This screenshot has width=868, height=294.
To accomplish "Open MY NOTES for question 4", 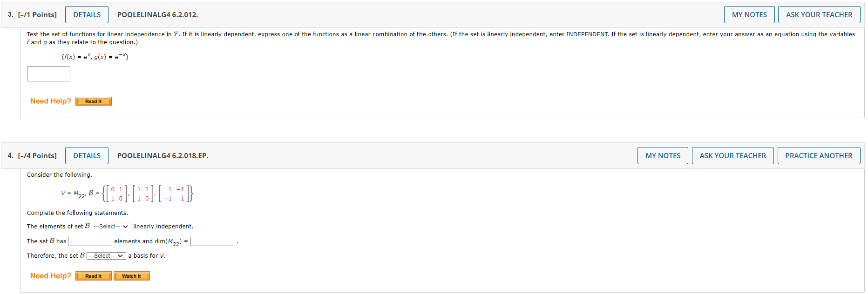I will [x=663, y=155].
